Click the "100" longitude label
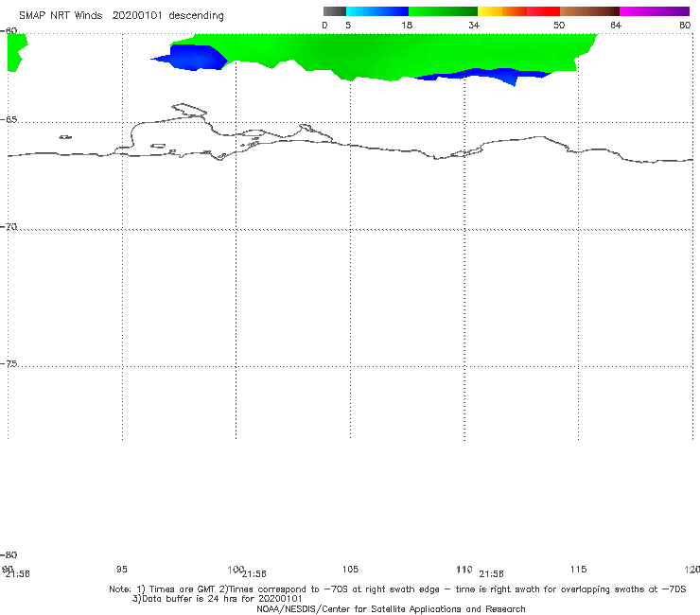This screenshot has width=700, height=615. point(236,569)
